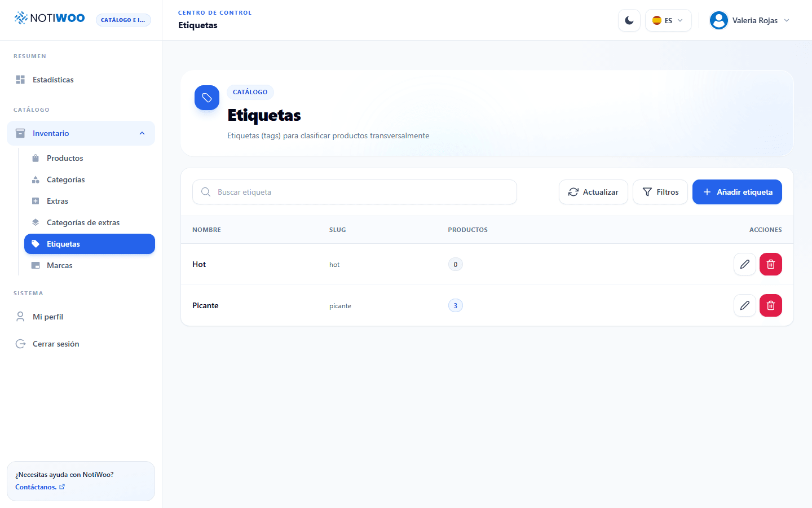The image size is (812, 508).
Task: Click the Valeria Rojas avatar icon
Action: (x=719, y=20)
